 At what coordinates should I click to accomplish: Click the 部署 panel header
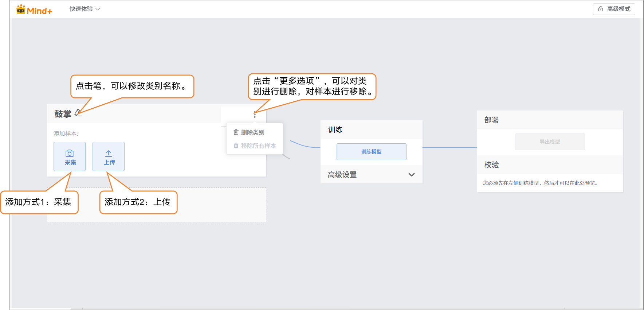(491, 120)
